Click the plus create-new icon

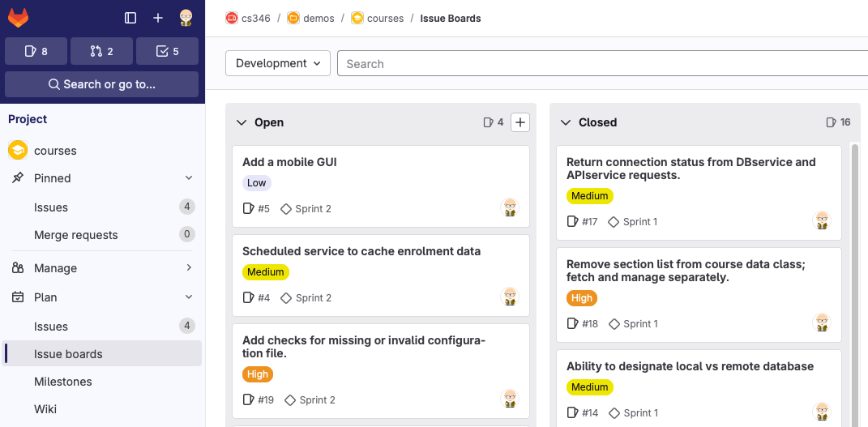[x=158, y=18]
